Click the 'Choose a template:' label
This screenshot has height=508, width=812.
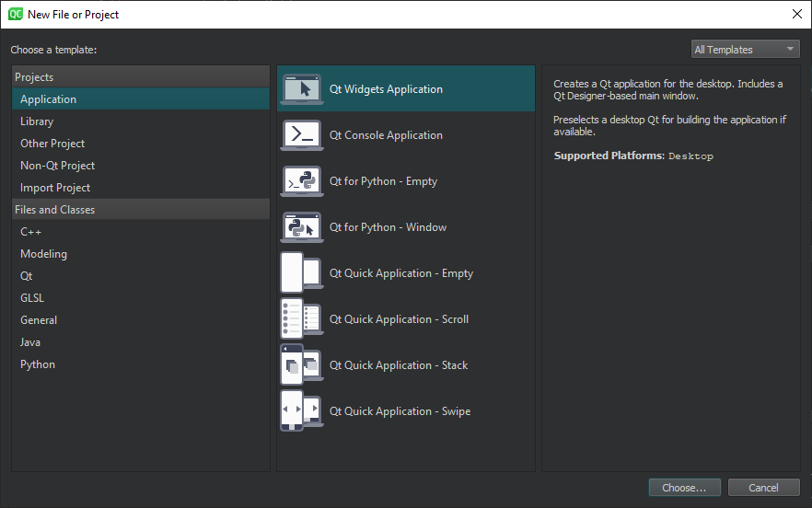coord(53,50)
